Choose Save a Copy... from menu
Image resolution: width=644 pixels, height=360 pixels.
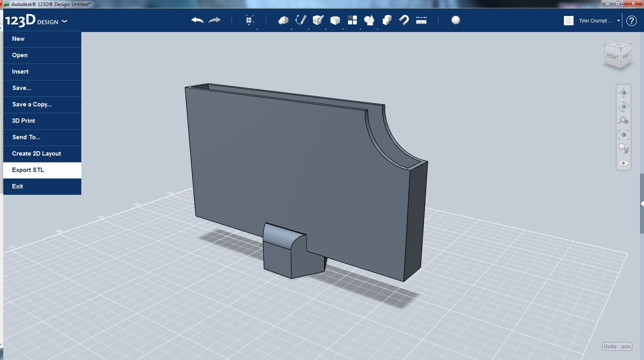42,105
